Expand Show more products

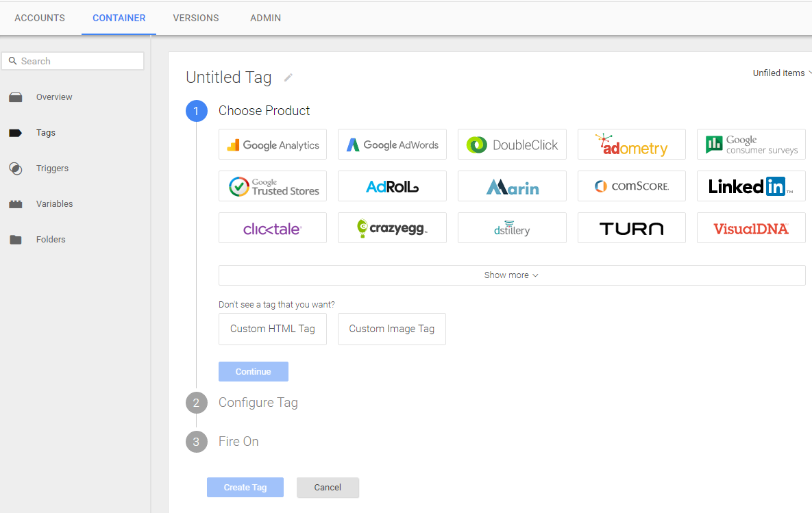pyautogui.click(x=512, y=275)
